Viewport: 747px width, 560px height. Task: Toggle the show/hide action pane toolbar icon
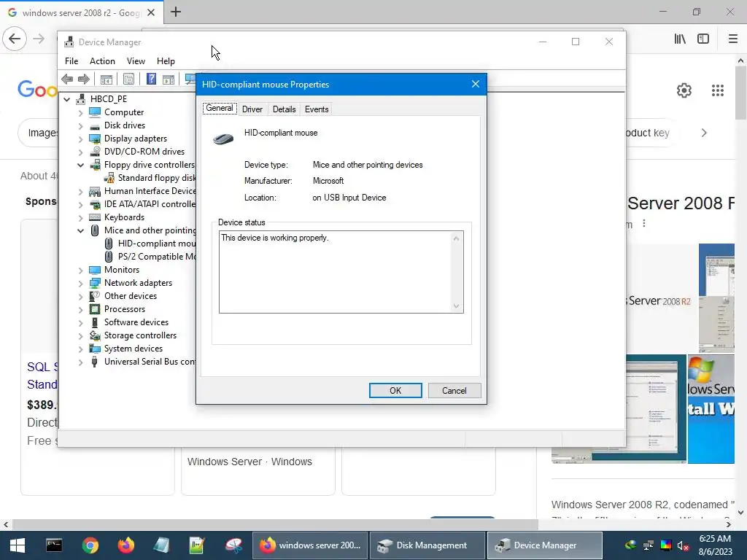(169, 79)
